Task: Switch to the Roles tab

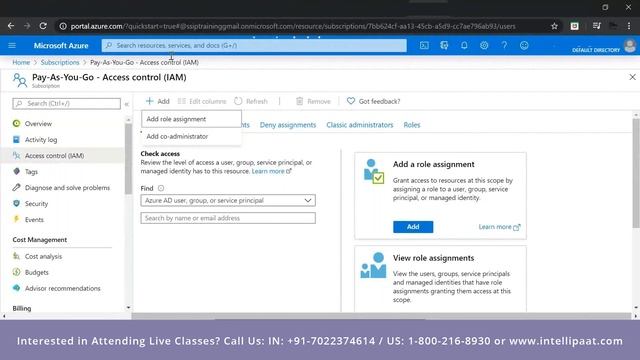Action: pyautogui.click(x=411, y=125)
